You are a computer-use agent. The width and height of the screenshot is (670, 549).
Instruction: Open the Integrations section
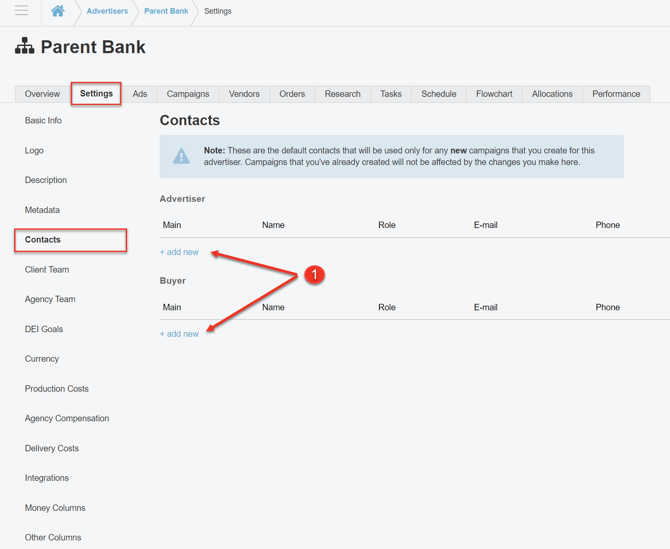47,478
